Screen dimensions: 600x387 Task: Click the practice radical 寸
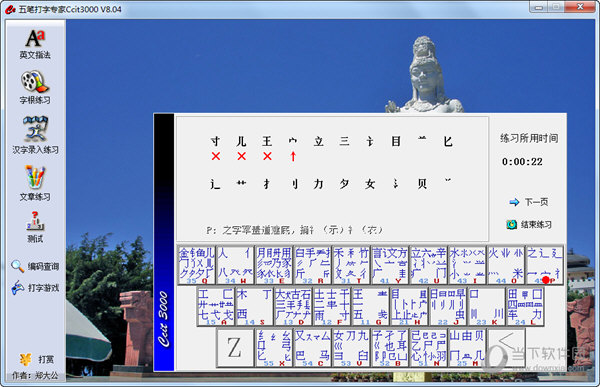[215, 141]
